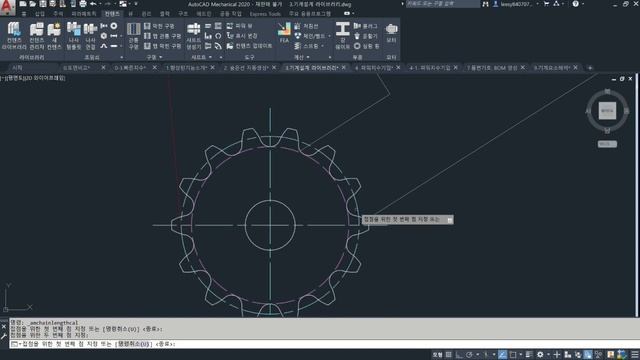Open a new drawing tab with plus

coord(590,68)
